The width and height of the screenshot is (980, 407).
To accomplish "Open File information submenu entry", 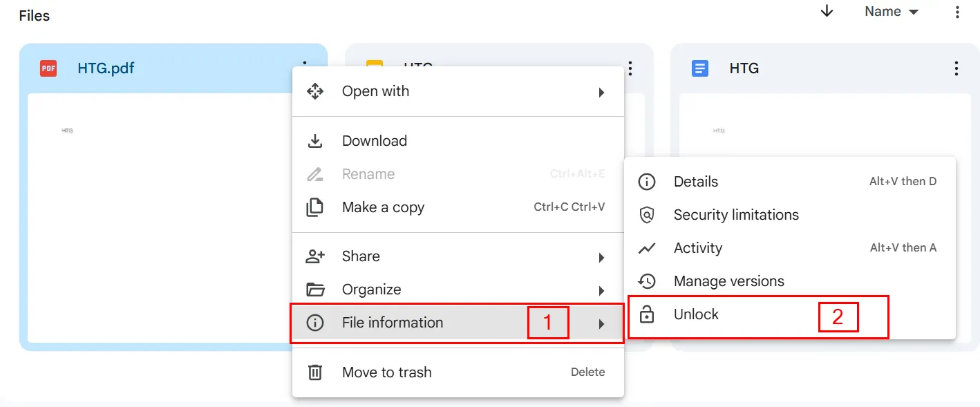I will click(x=392, y=322).
